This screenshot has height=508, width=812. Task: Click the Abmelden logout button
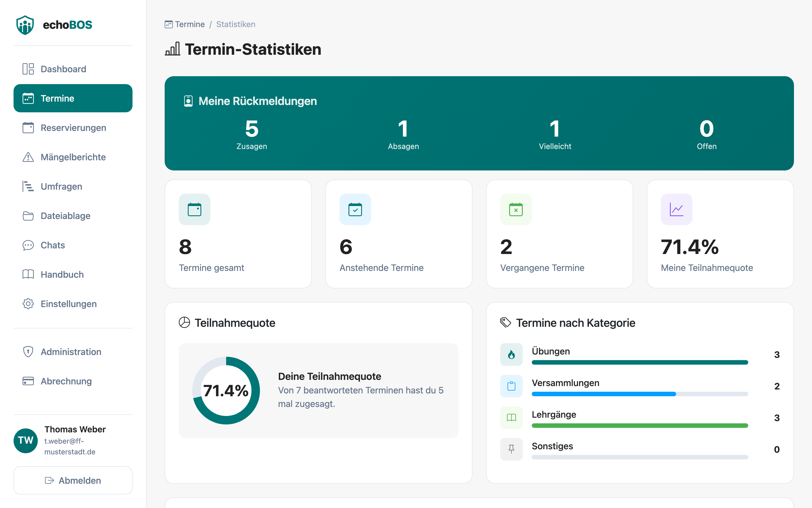pyautogui.click(x=73, y=480)
